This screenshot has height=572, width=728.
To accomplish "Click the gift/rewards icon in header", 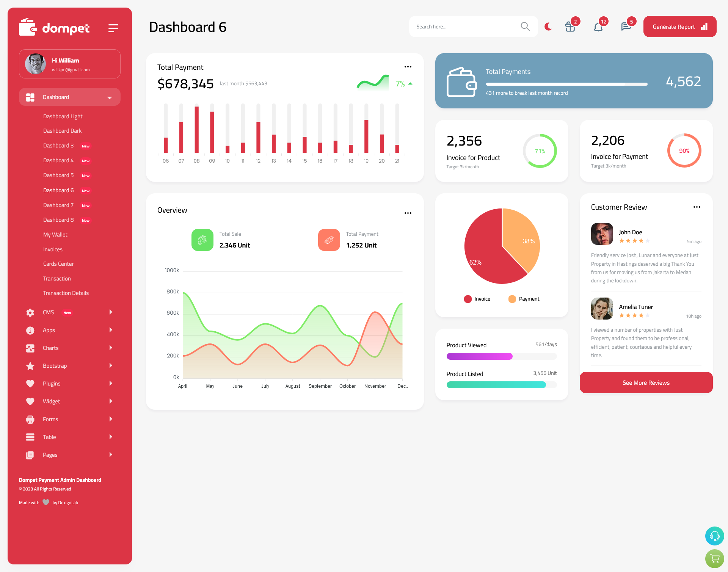I will click(569, 26).
